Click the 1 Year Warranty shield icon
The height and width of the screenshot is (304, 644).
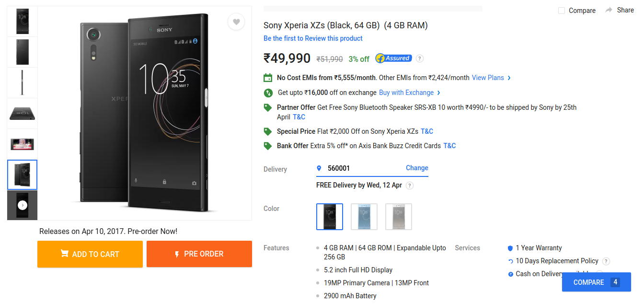pos(509,248)
